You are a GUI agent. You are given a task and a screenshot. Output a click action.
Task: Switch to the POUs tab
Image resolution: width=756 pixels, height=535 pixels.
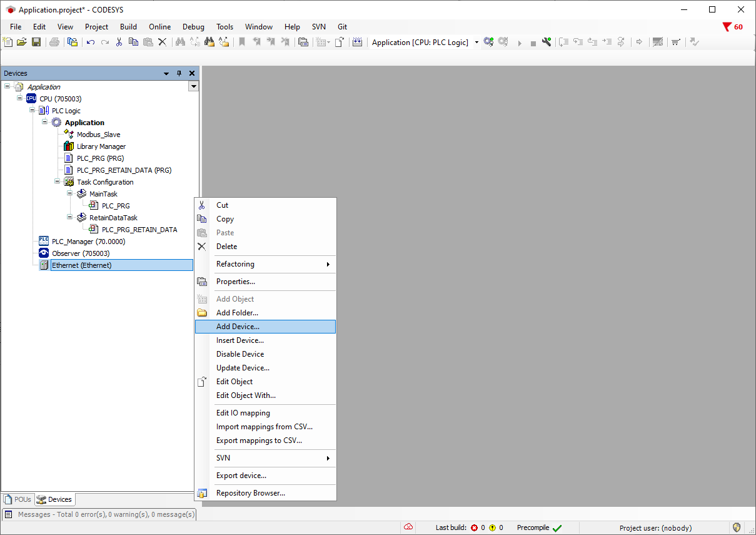coord(18,499)
